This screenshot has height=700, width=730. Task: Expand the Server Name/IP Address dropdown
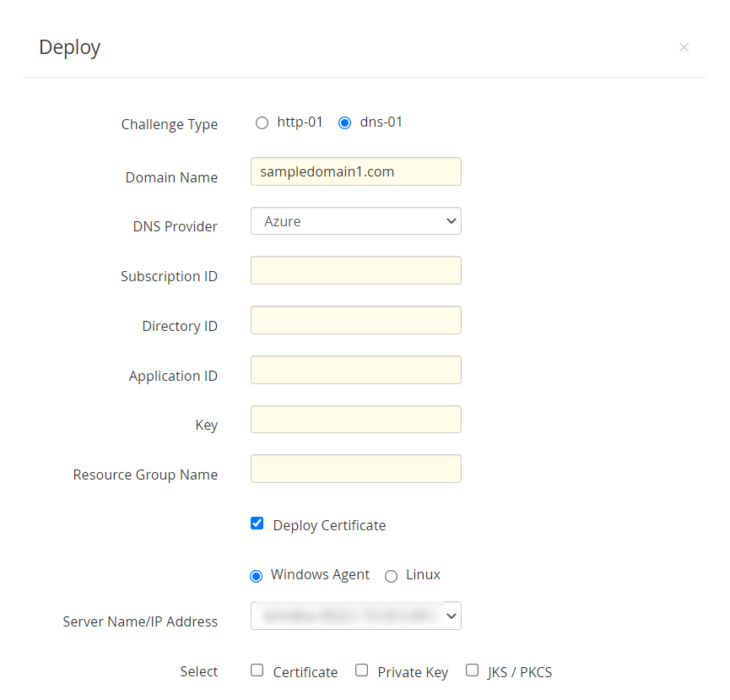(x=355, y=616)
